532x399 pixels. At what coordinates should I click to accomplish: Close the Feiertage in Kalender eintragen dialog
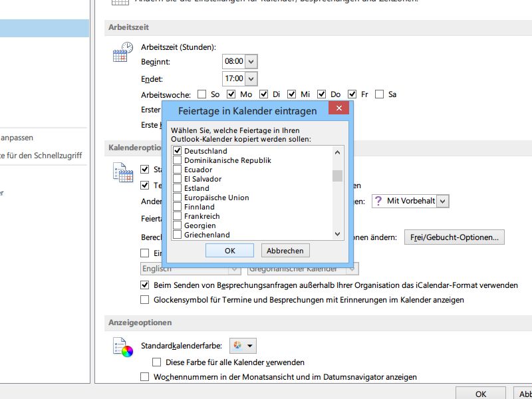point(338,108)
